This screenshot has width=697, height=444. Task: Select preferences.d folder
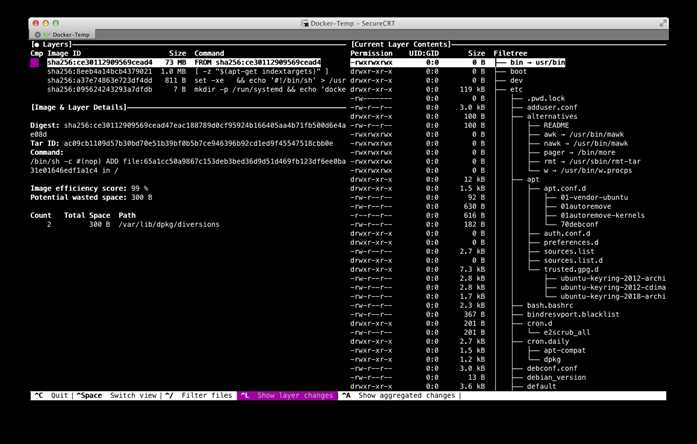(x=571, y=242)
